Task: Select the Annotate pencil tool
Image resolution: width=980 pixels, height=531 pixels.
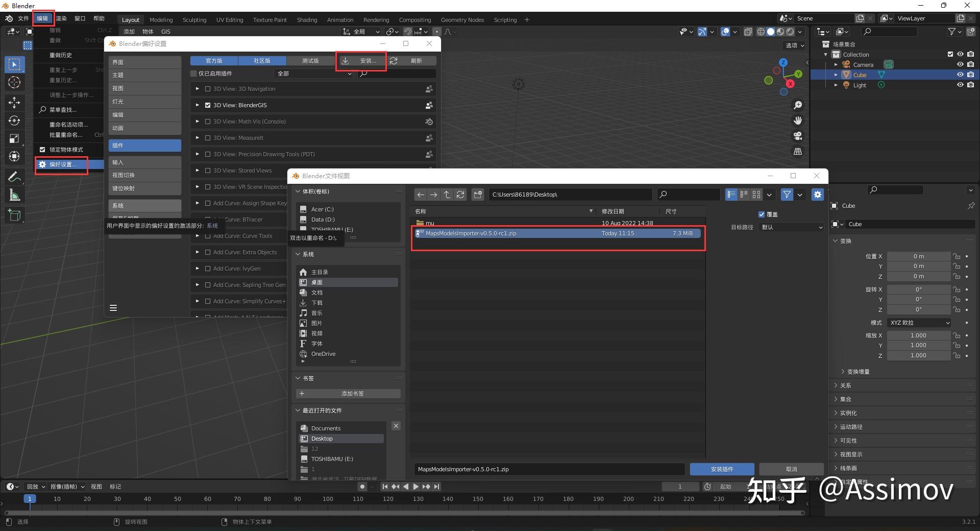Action: [14, 177]
